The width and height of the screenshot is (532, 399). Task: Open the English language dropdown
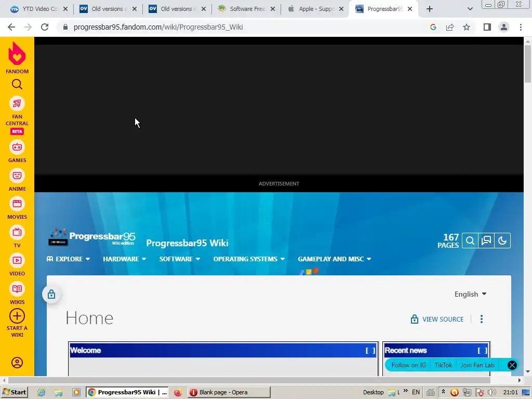click(471, 294)
